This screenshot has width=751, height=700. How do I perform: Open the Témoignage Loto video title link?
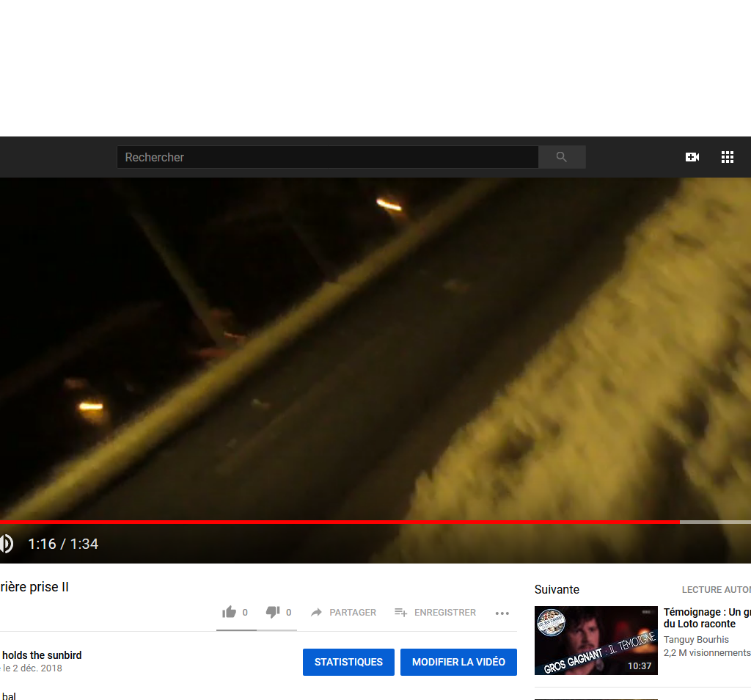point(706,618)
